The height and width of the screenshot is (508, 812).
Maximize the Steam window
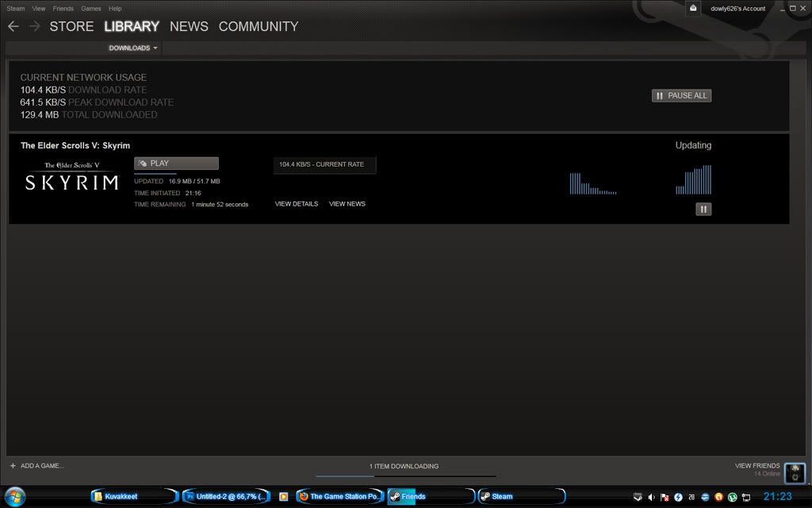click(x=792, y=8)
